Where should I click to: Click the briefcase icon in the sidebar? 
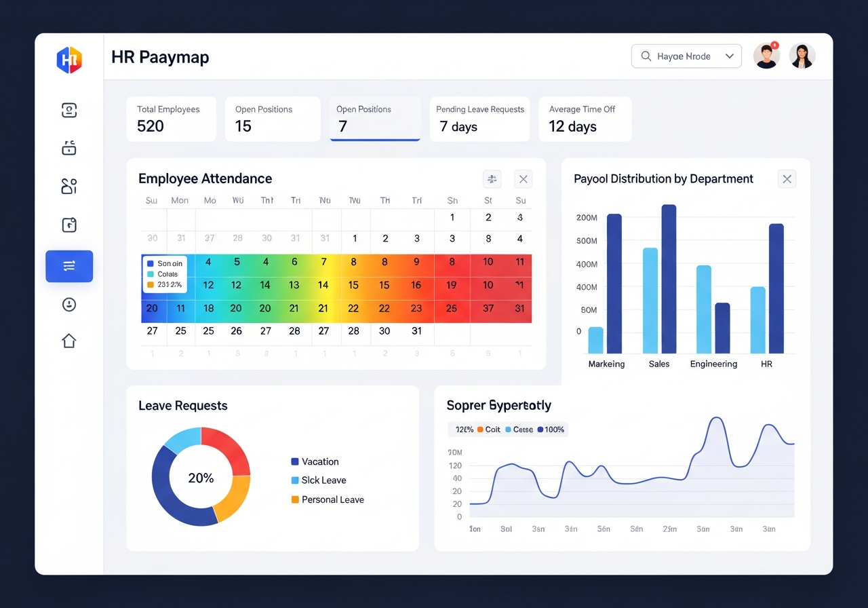[x=69, y=147]
